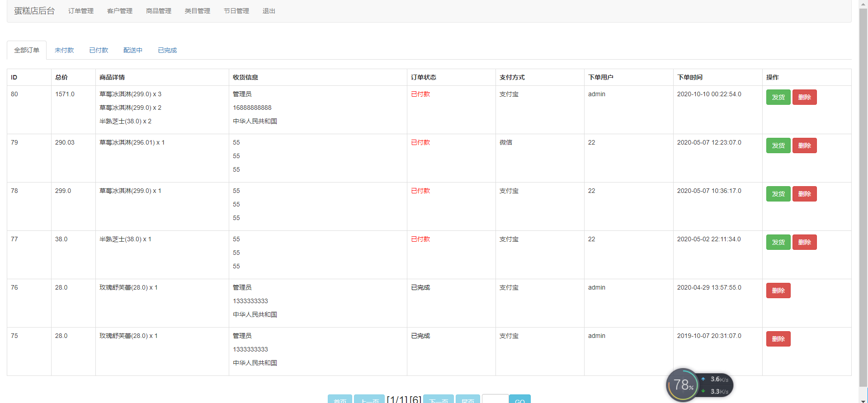Switch to the 未付款 tab

click(x=64, y=50)
